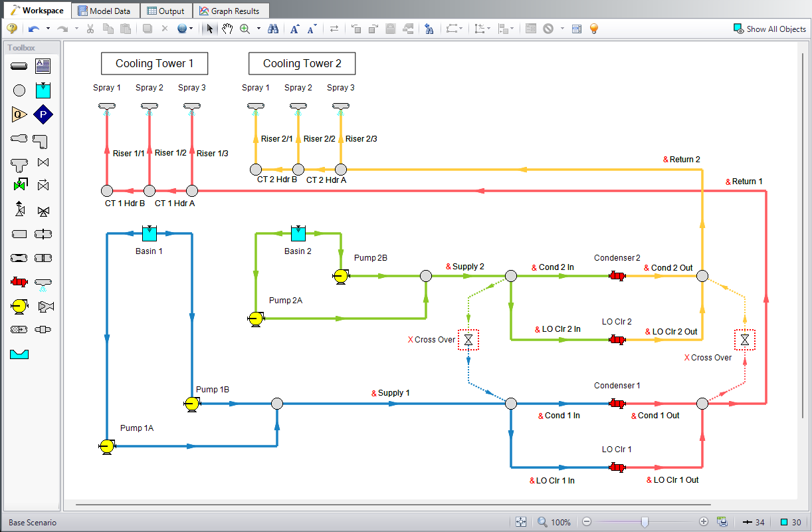Activate the Pan hand tool in the toolbar
The height and width of the screenshot is (532, 812).
[227, 29]
